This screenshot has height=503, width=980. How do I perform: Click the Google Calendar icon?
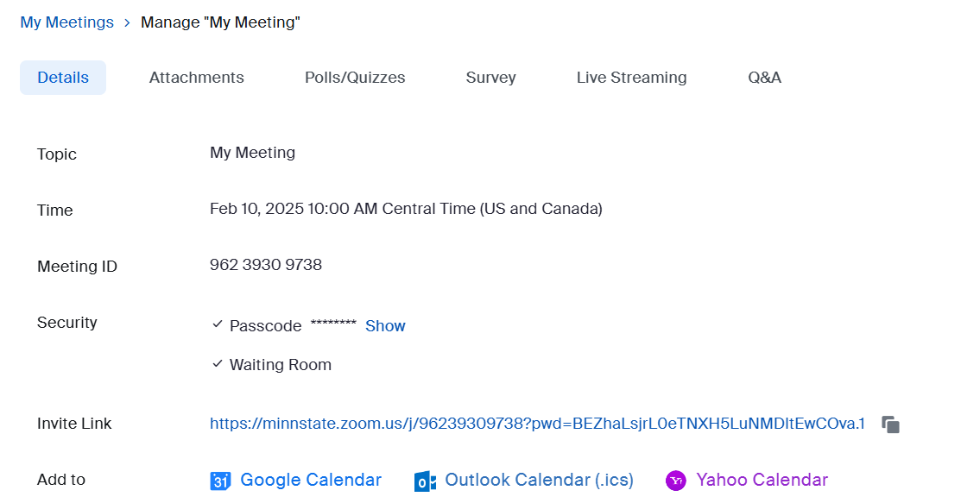220,481
